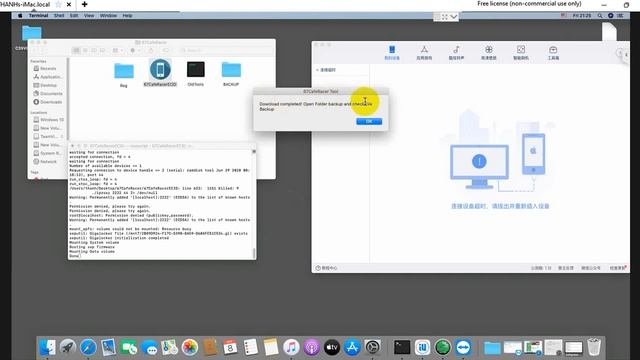
Task: Open the Edit menu
Action: pyautogui.click(x=74, y=16)
